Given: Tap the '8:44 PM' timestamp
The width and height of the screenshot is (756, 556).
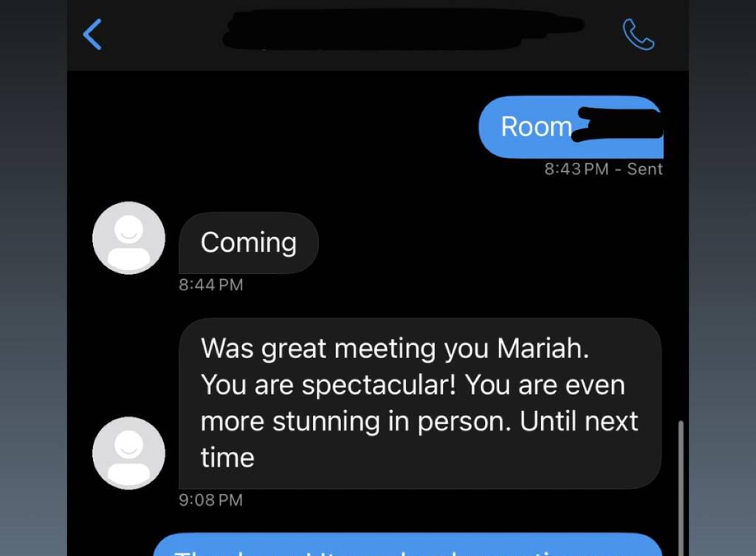Looking at the screenshot, I should click(x=211, y=284).
